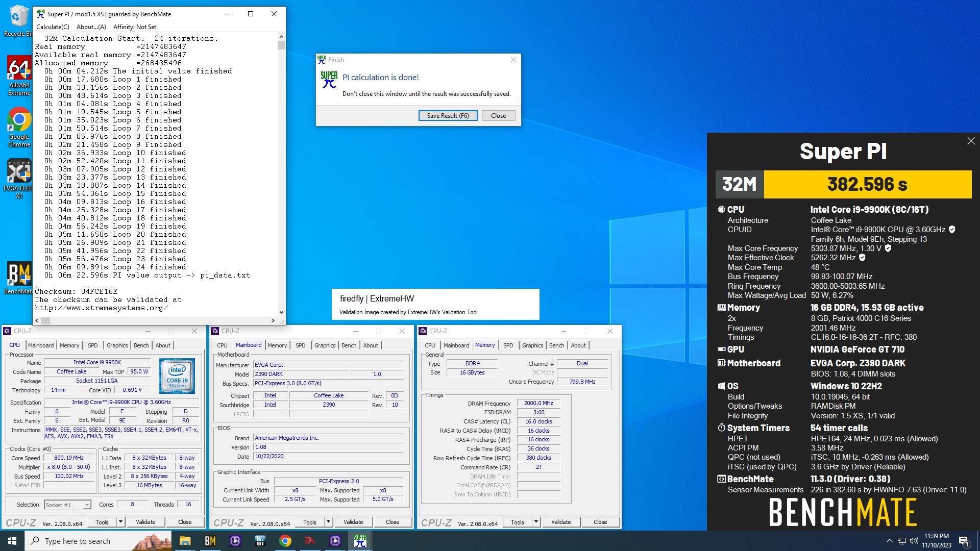Open Chrome from the taskbar
Image resolution: width=980 pixels, height=551 pixels.
(285, 541)
